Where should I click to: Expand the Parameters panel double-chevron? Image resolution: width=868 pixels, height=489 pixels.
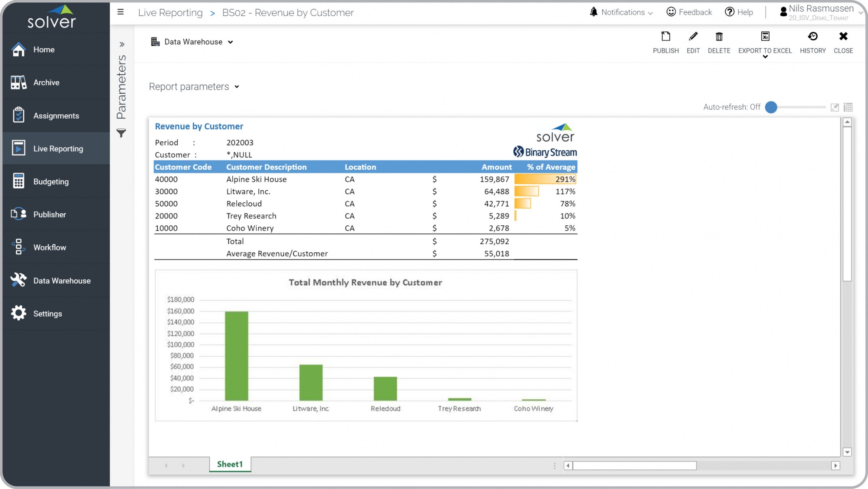click(x=122, y=44)
